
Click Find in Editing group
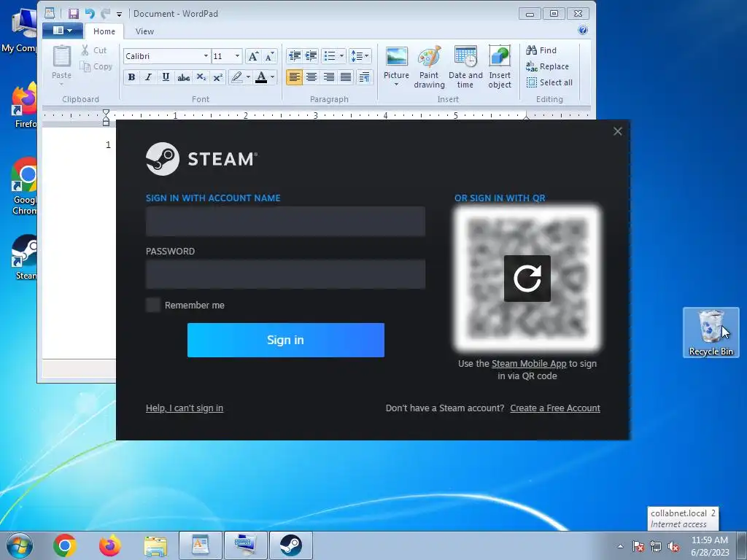click(x=541, y=50)
